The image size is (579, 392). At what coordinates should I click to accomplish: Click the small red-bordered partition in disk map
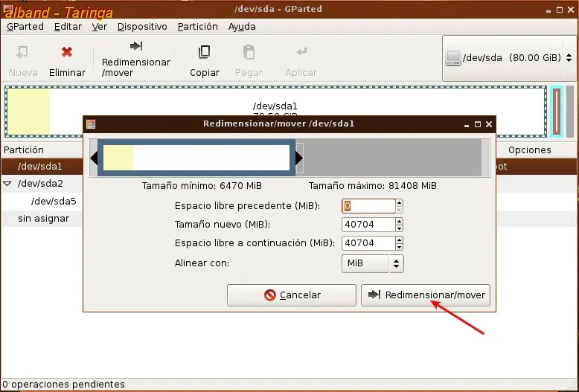(557, 112)
